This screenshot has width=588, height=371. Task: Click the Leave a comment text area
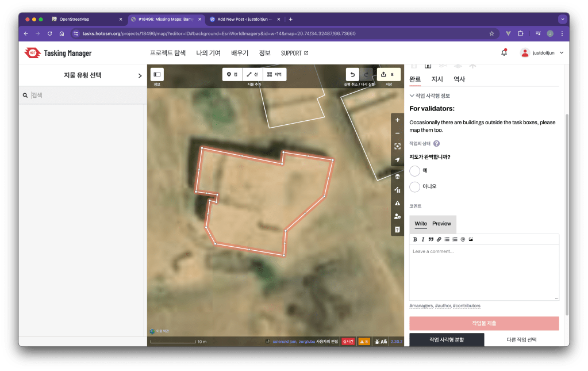483,270
